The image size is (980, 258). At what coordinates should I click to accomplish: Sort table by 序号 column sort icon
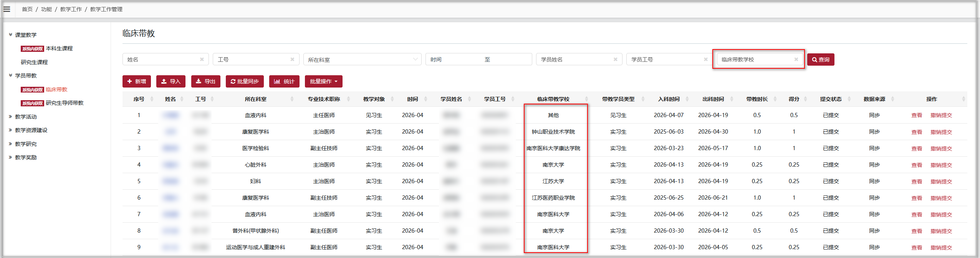152,99
